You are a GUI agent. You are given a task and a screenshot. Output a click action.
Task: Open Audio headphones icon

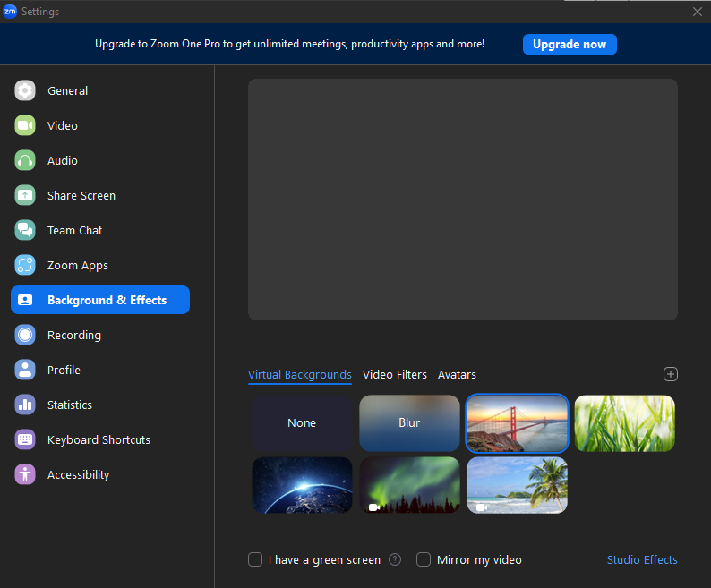[25, 160]
